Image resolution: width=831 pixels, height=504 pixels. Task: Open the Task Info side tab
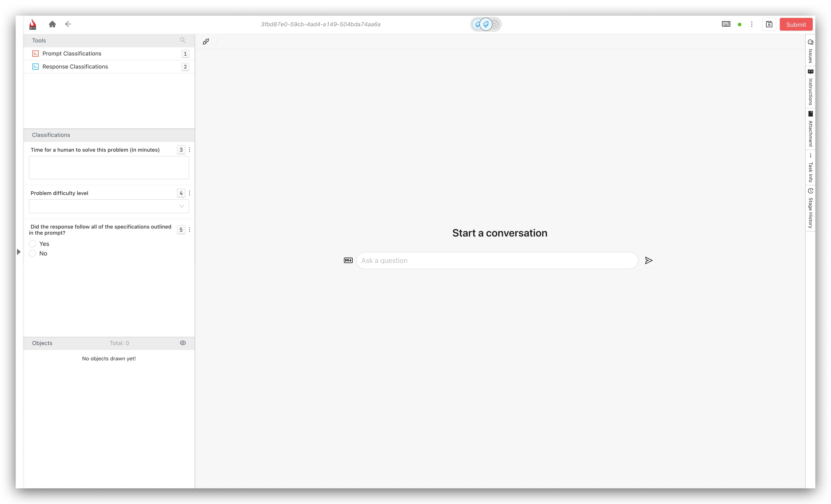810,168
